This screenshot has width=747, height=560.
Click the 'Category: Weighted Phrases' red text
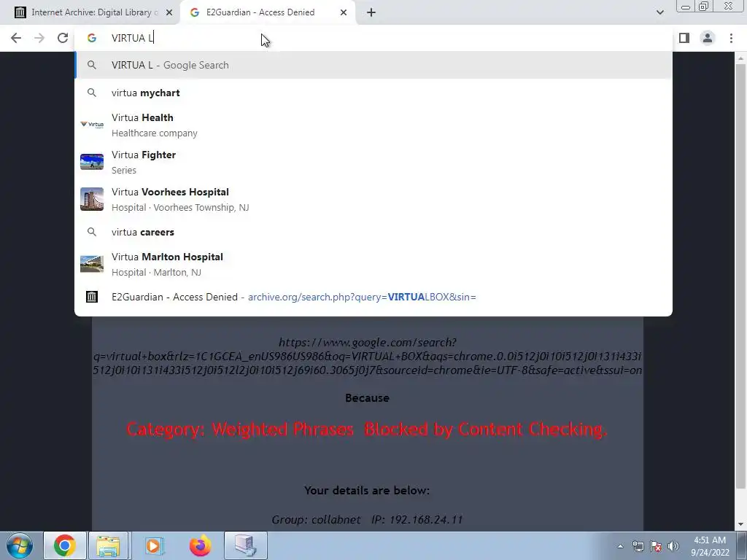pos(367,429)
